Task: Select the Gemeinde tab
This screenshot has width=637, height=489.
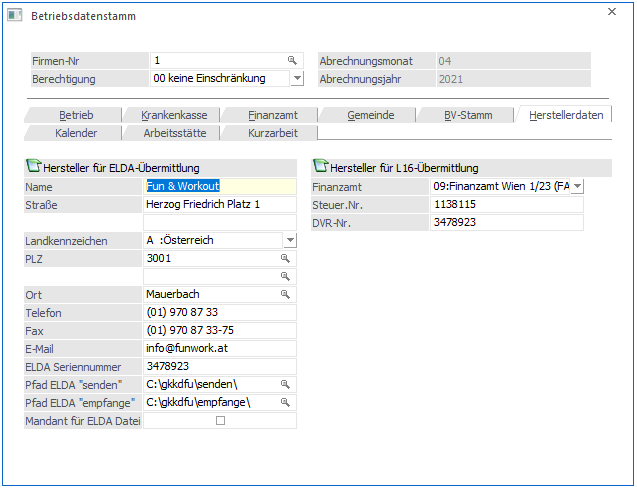Action: [370, 115]
